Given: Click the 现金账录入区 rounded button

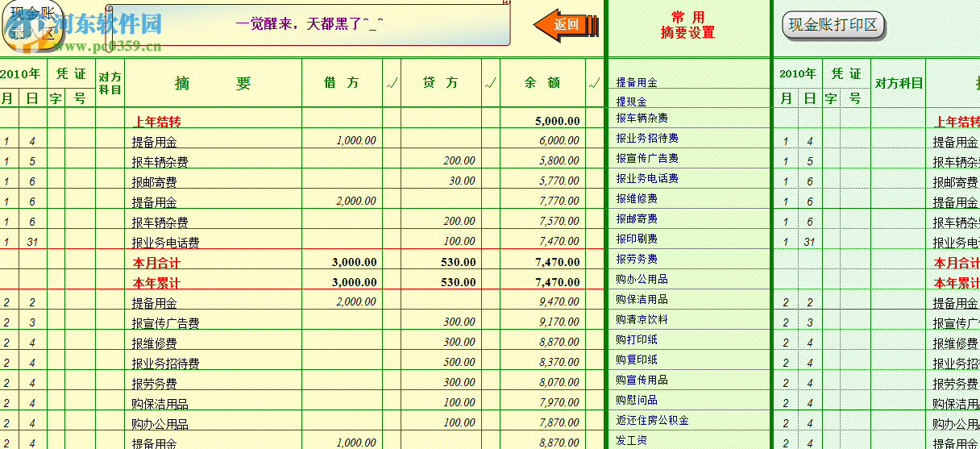Looking at the screenshot, I should pyautogui.click(x=32, y=23).
